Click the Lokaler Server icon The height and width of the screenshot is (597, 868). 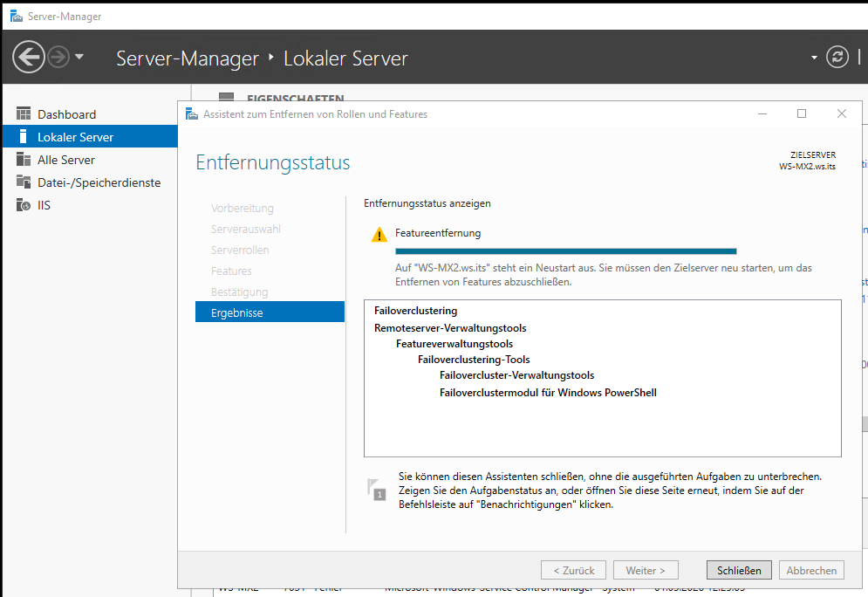click(x=23, y=136)
